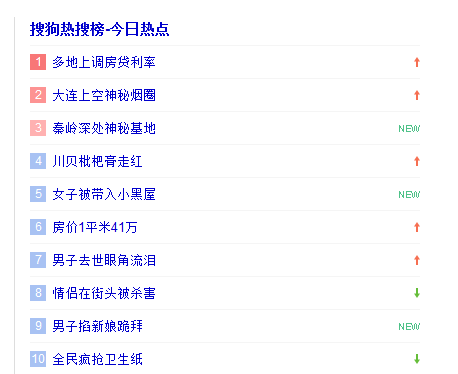Click rank badge 10 beside 全民疯抢卫生纸

(38, 359)
